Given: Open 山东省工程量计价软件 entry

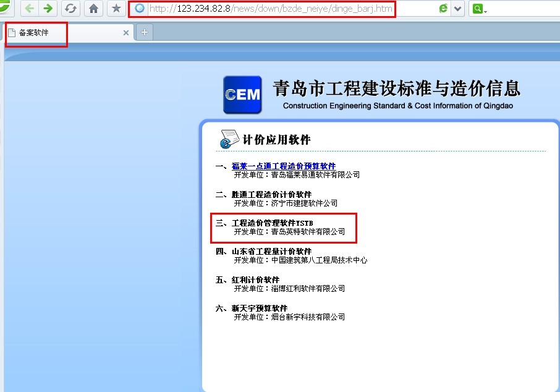Looking at the screenshot, I should pos(271,252).
